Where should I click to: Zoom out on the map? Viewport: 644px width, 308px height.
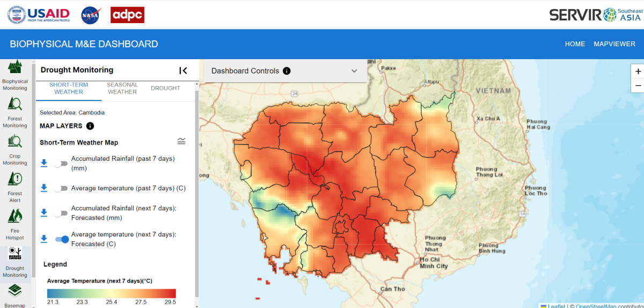click(638, 85)
